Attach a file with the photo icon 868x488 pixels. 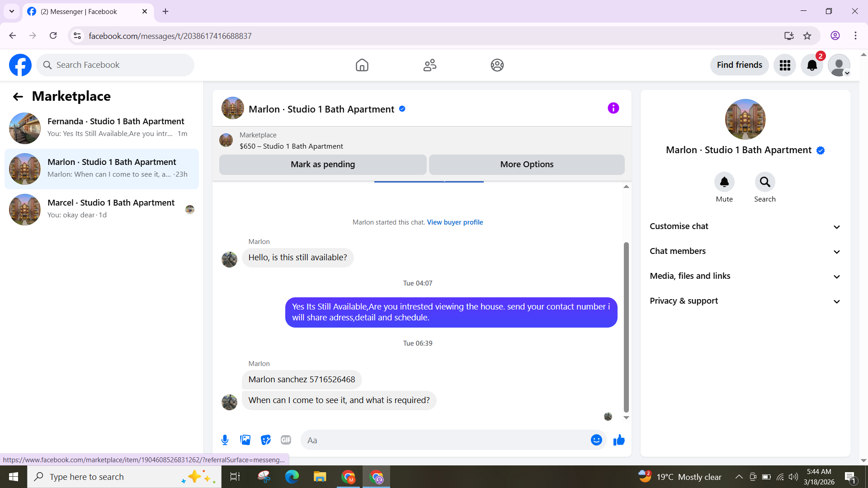tap(245, 440)
